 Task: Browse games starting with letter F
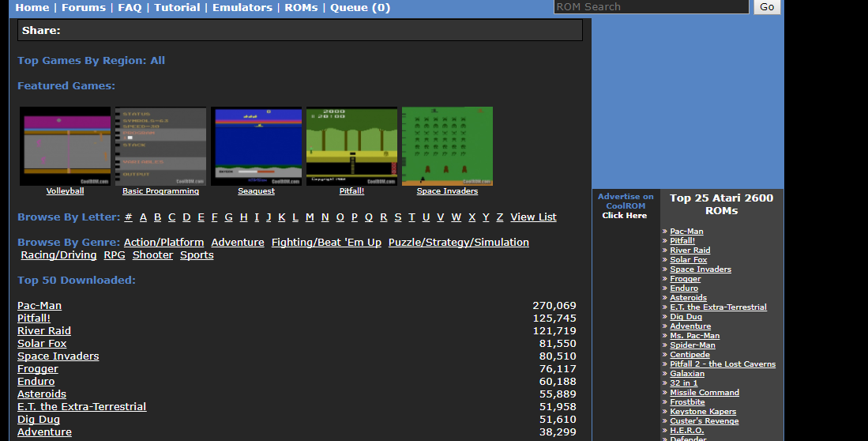215,217
